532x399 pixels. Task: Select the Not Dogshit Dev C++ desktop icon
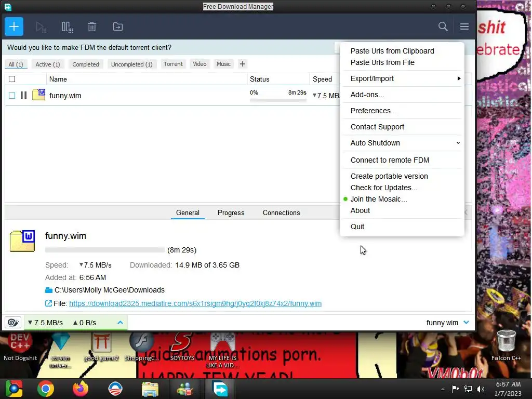point(20,347)
